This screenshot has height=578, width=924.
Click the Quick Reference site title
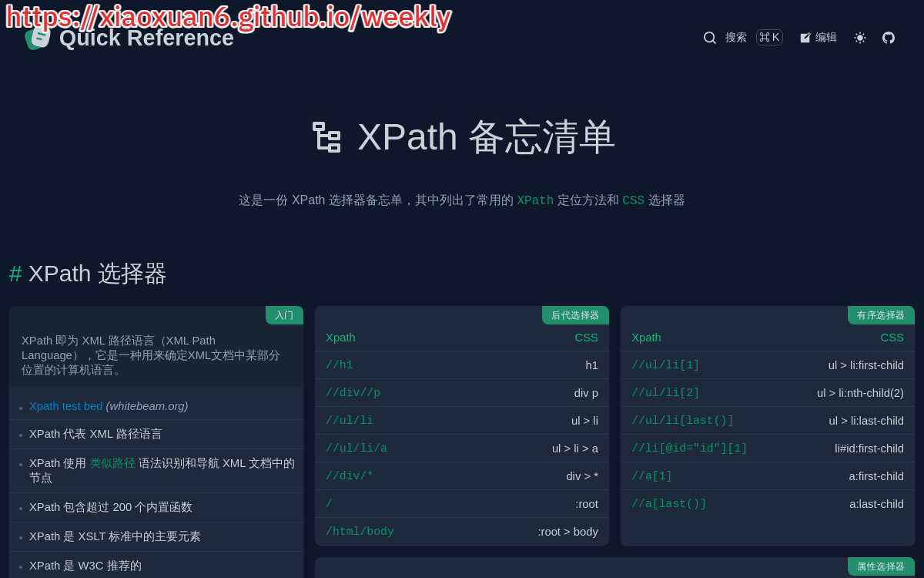[x=146, y=38]
